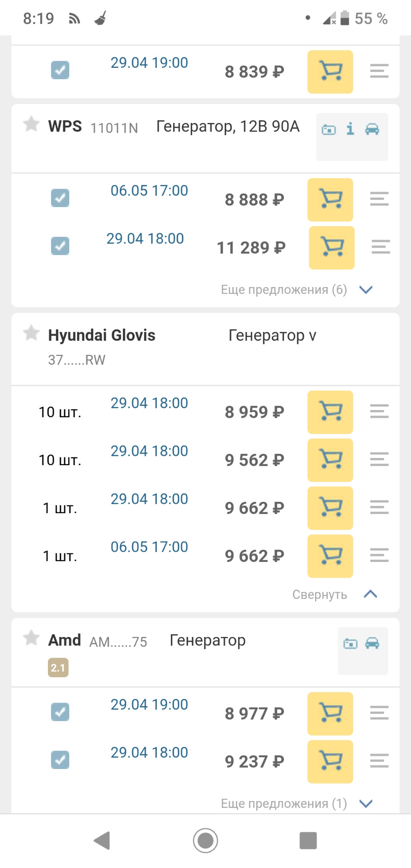
Task: Toggle checkbox for Amd 9 237 ₽ offer
Action: coord(60,760)
